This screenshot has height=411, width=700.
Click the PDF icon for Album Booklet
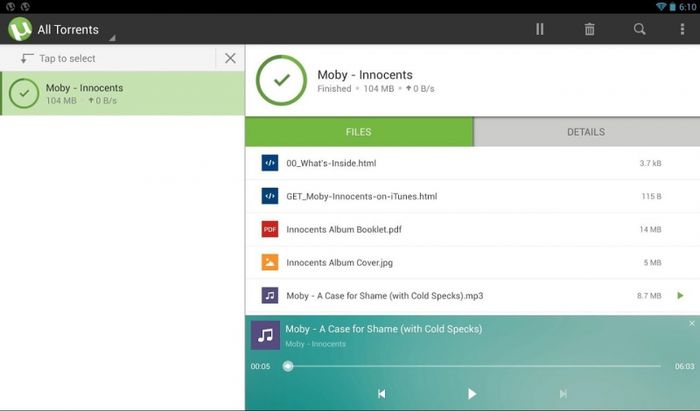[x=270, y=229]
